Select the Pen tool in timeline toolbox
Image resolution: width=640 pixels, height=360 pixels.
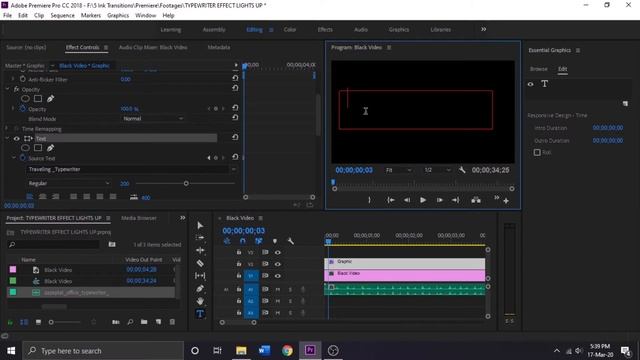tap(200, 289)
